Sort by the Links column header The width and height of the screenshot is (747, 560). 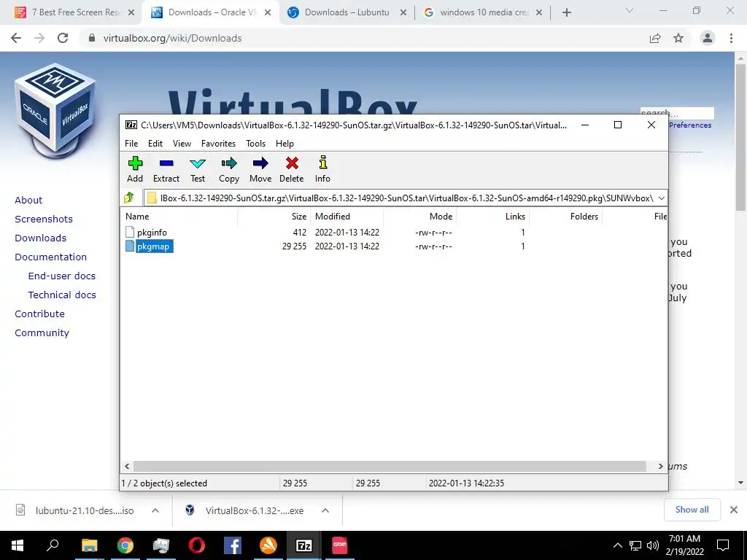coord(492,216)
